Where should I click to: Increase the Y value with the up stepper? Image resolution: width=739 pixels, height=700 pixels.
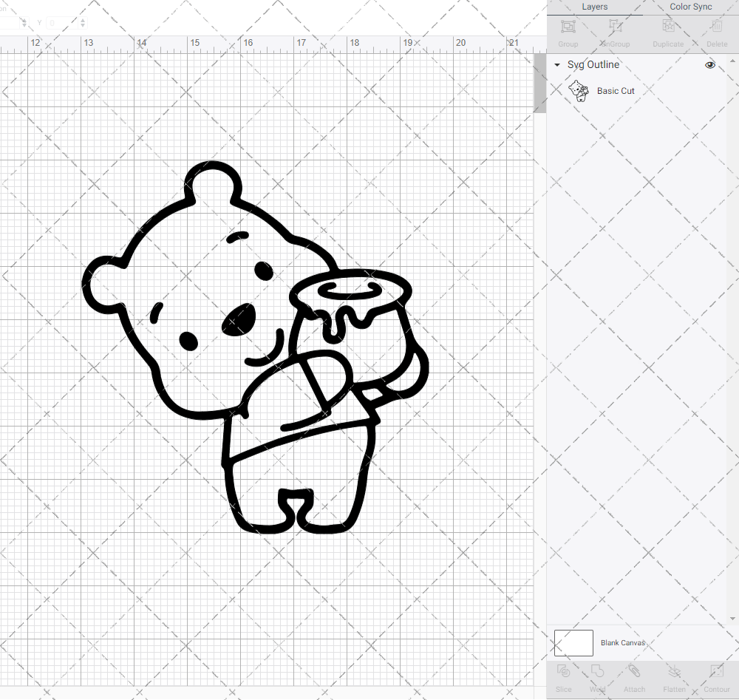(83, 20)
